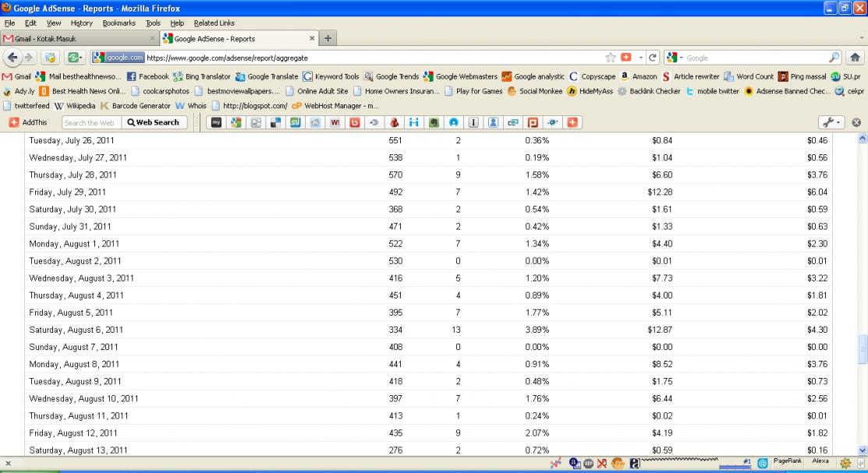Click in the Search the Web field
This screenshot has width=868, height=473.
(90, 122)
